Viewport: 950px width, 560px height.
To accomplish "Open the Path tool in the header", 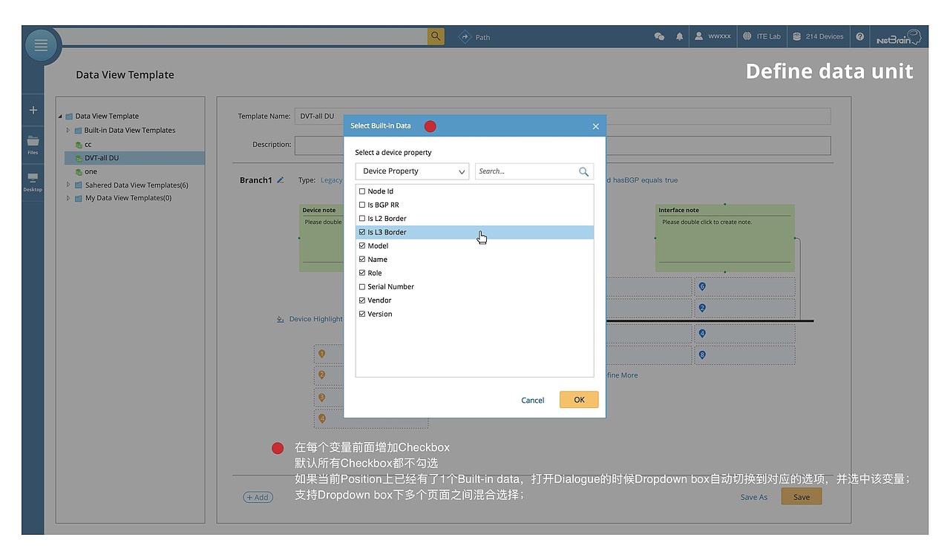I will [x=475, y=36].
